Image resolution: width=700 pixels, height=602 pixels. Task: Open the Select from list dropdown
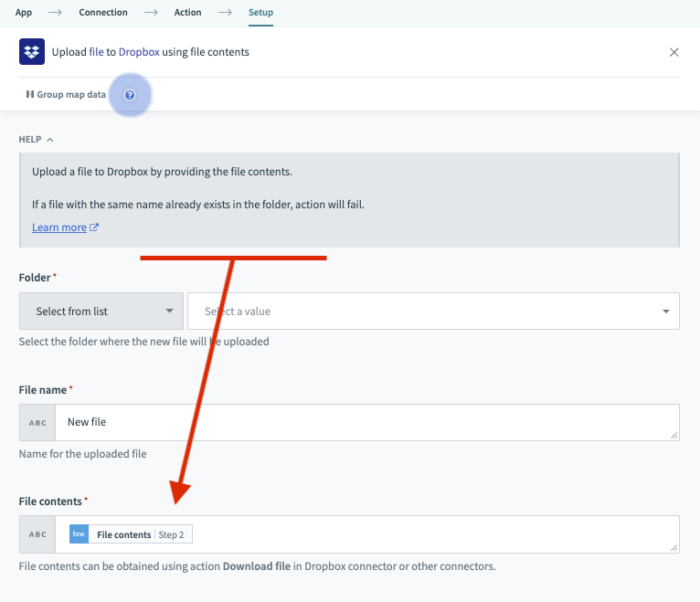click(x=101, y=311)
